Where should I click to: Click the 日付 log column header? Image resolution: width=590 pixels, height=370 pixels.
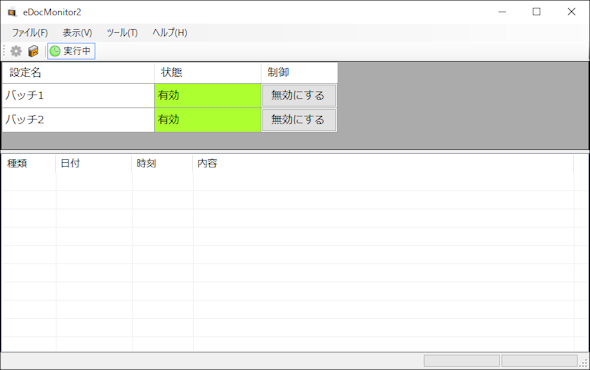point(94,163)
